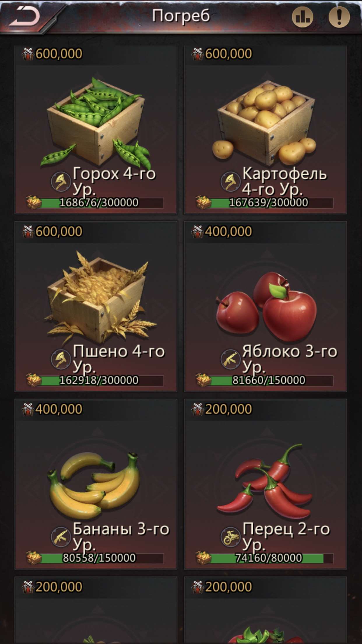The width and height of the screenshot is (362, 644).
Task: Tap the rifle icon beside Бананы
Action: pyautogui.click(x=61, y=537)
